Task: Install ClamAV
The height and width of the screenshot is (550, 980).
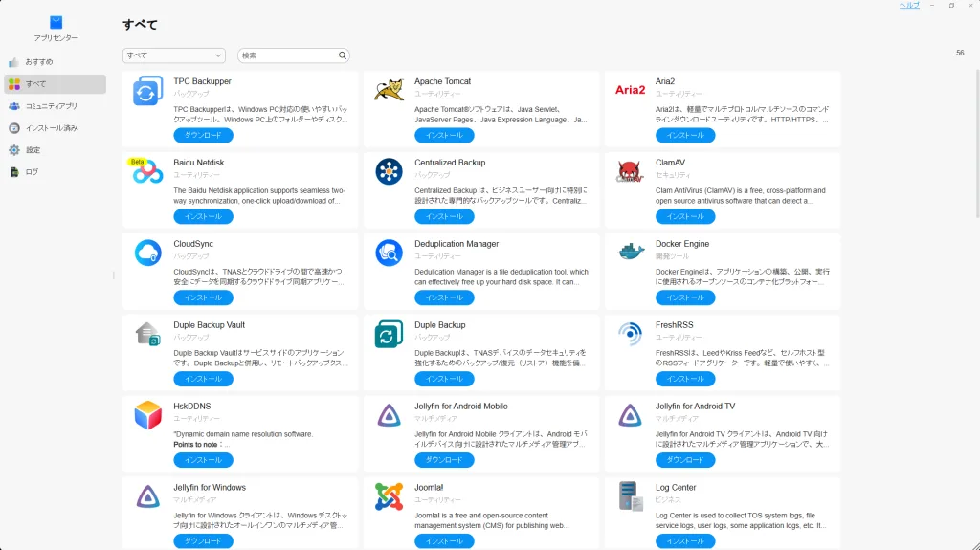Action: [x=685, y=216]
